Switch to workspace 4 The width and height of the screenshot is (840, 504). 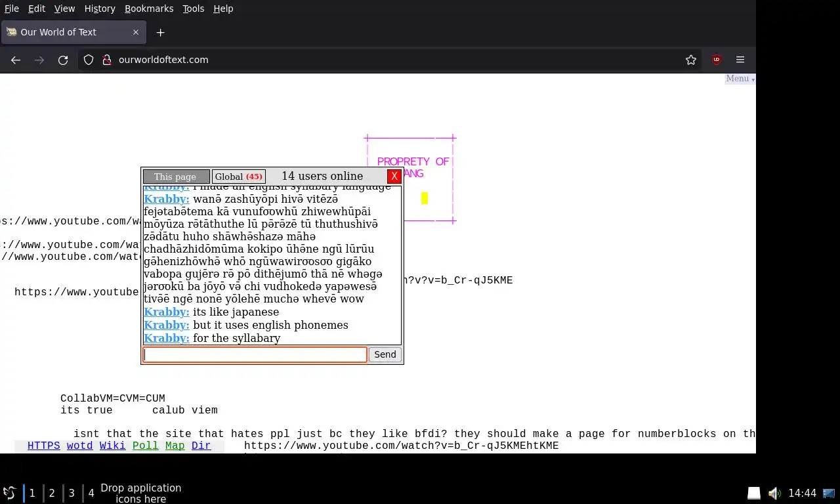91,493
